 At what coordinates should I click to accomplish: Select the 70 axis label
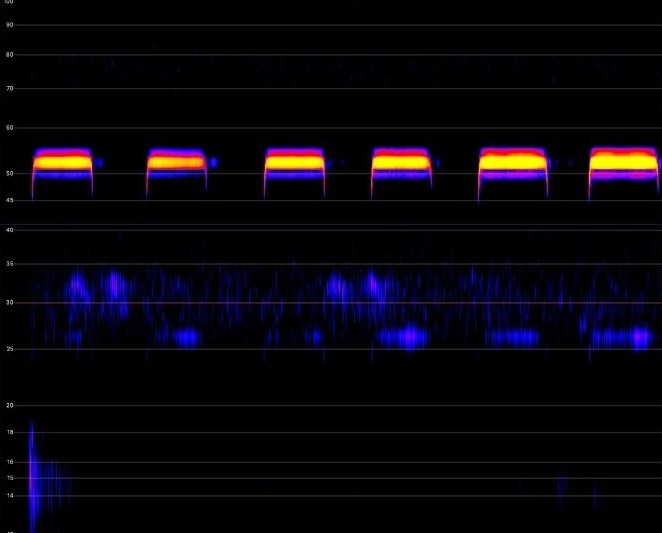click(x=9, y=88)
